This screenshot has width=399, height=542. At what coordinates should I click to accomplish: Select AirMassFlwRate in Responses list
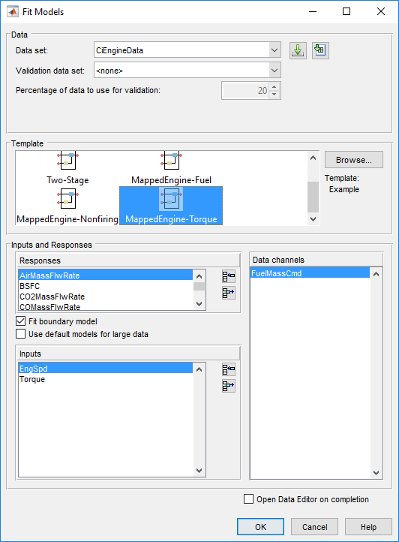(x=105, y=275)
